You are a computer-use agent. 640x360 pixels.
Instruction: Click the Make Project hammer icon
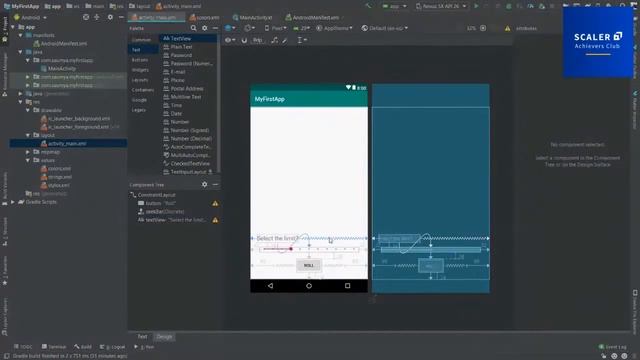pos(369,6)
